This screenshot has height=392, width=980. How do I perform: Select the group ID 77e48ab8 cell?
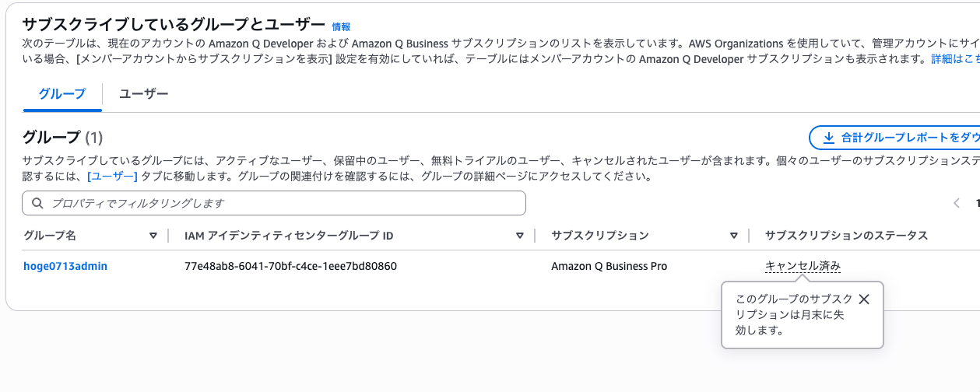pos(290,266)
